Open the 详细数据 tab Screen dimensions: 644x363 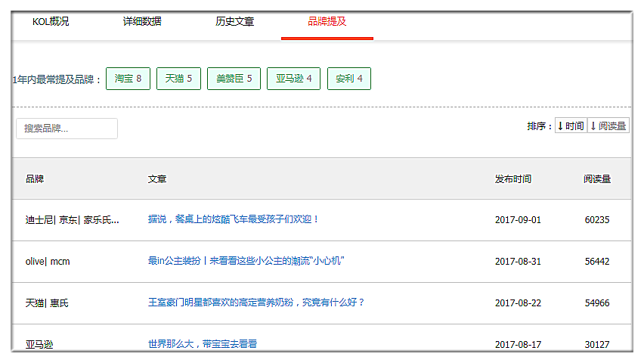pyautogui.click(x=142, y=22)
